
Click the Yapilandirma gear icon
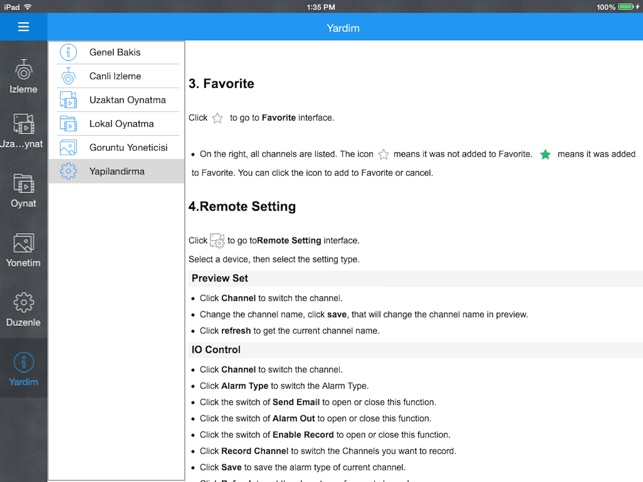(68, 171)
